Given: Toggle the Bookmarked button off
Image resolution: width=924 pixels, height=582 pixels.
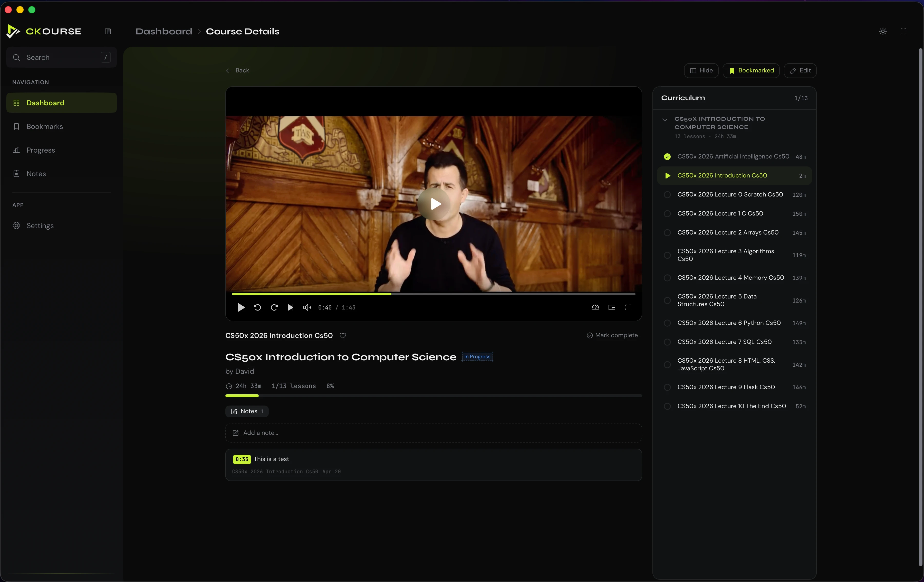Looking at the screenshot, I should (751, 71).
